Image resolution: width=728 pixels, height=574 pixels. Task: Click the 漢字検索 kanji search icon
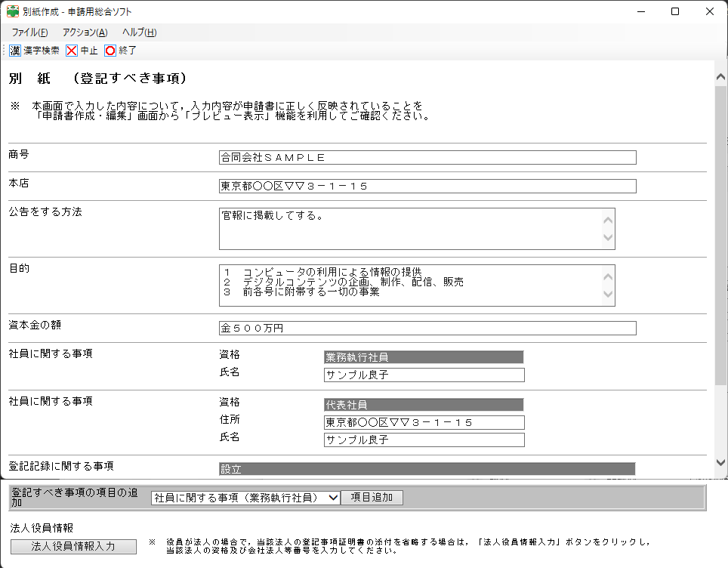point(15,51)
